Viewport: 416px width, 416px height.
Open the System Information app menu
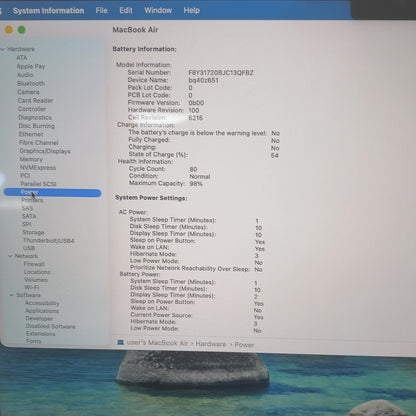click(x=48, y=11)
